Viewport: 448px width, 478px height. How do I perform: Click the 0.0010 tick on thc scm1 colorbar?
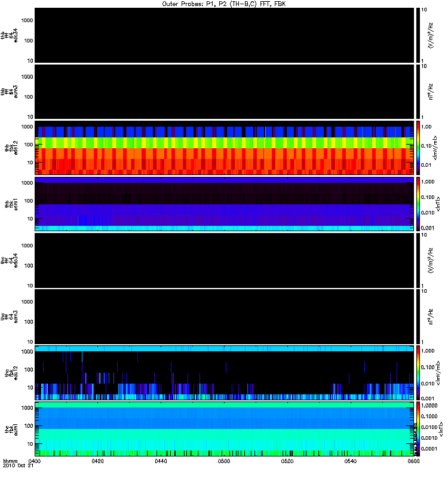(x=429, y=438)
